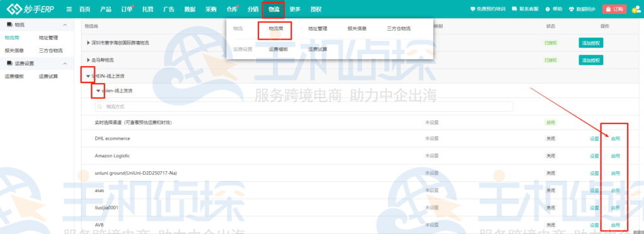Click 启用 for DHL ecommerce
644x234 pixels.
coord(615,139)
